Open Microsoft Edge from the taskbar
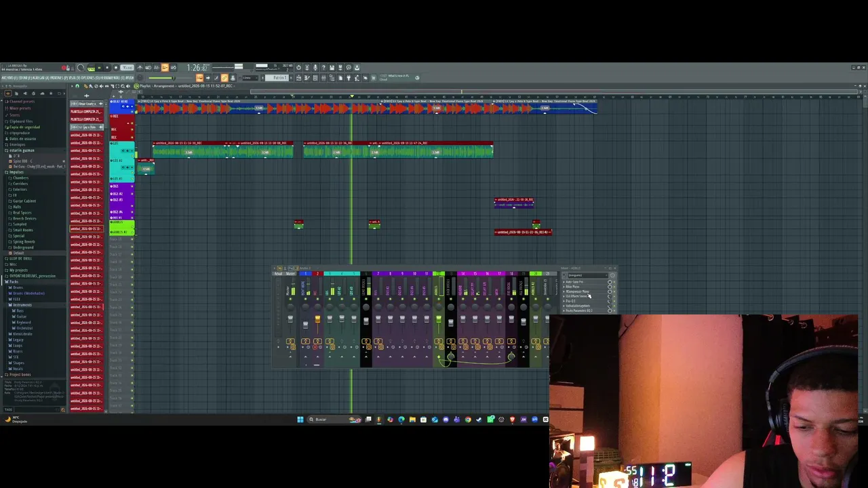 401,420
